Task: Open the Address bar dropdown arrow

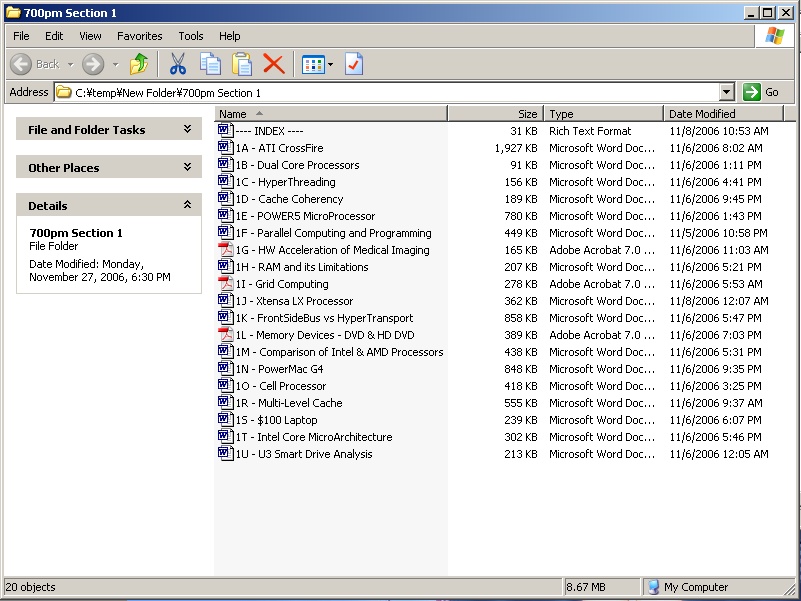Action: point(727,93)
